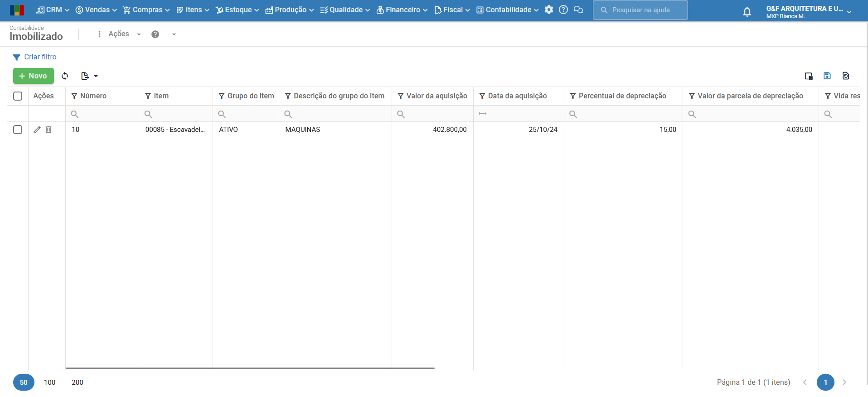
Task: Open the Vendas menu
Action: pos(96,10)
